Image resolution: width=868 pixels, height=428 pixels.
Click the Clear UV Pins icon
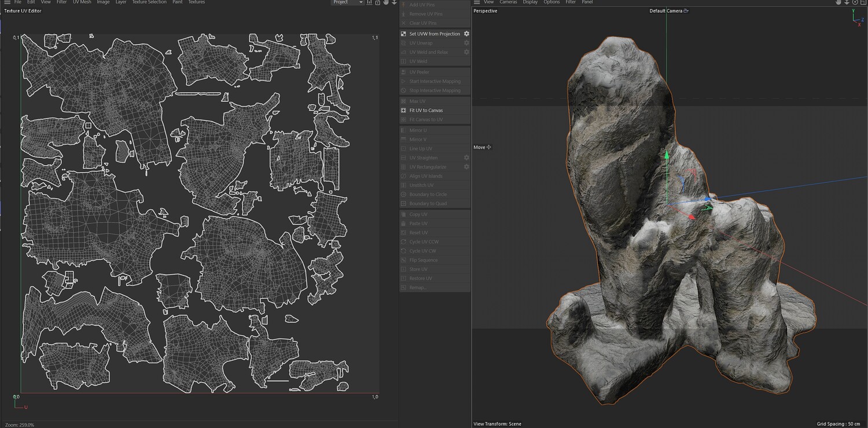404,23
